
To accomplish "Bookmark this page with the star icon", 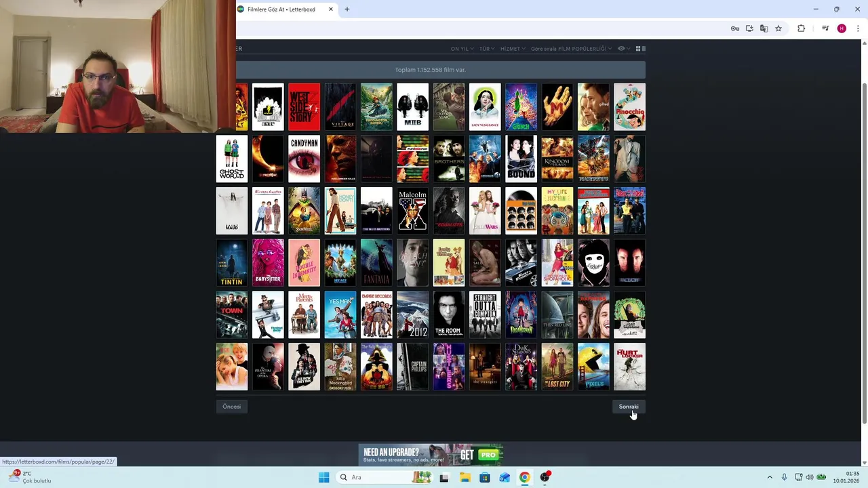I will [x=778, y=28].
